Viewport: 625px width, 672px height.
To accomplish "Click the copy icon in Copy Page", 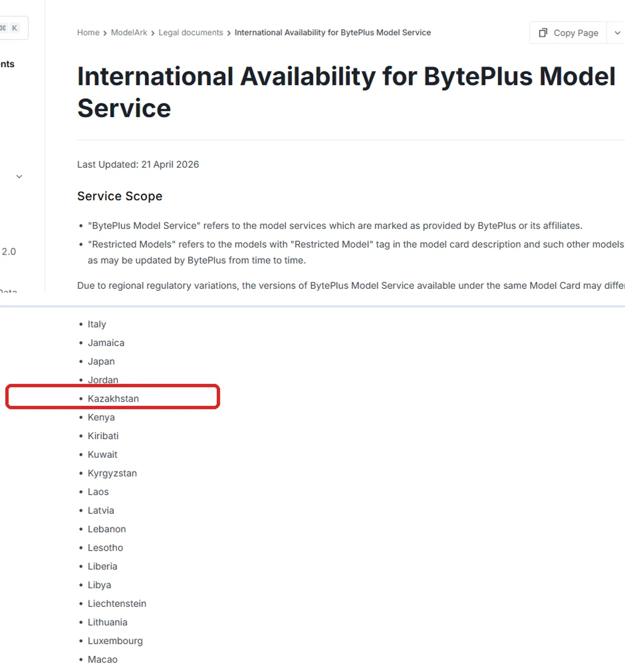I will tap(543, 33).
